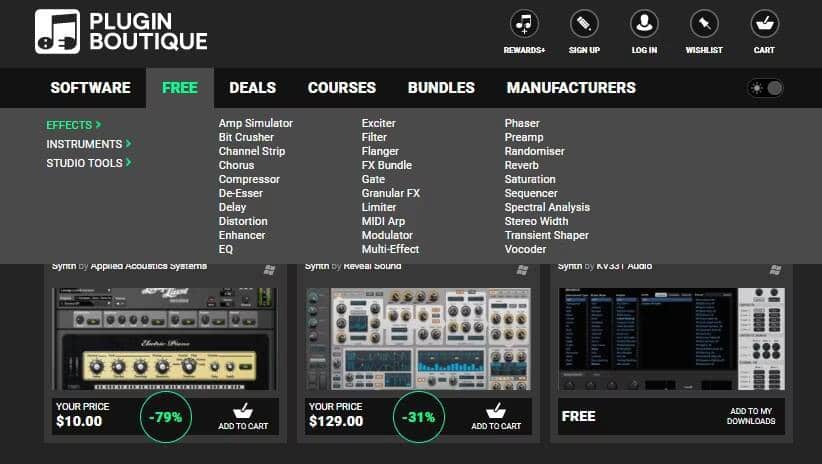Go to Flanger effects
Screen dimensions: 822x464
coord(380,151)
